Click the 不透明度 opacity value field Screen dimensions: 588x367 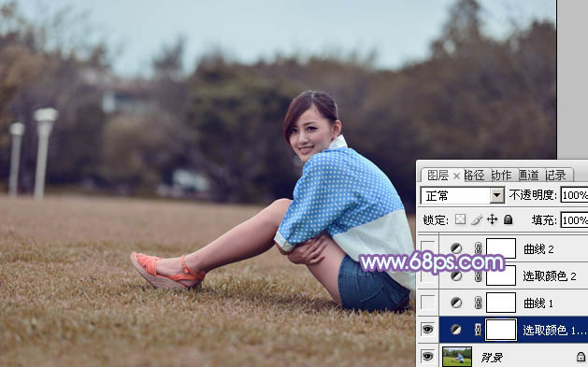click(574, 195)
